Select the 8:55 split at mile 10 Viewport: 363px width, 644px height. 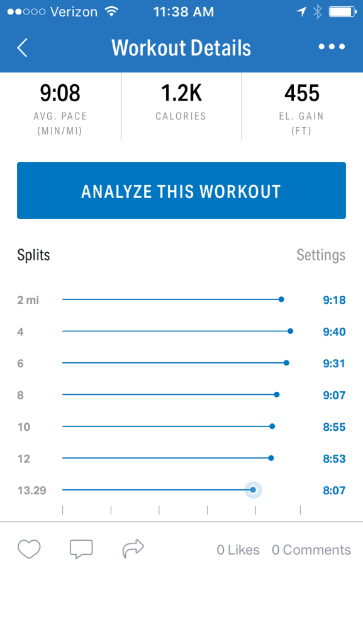point(334,427)
